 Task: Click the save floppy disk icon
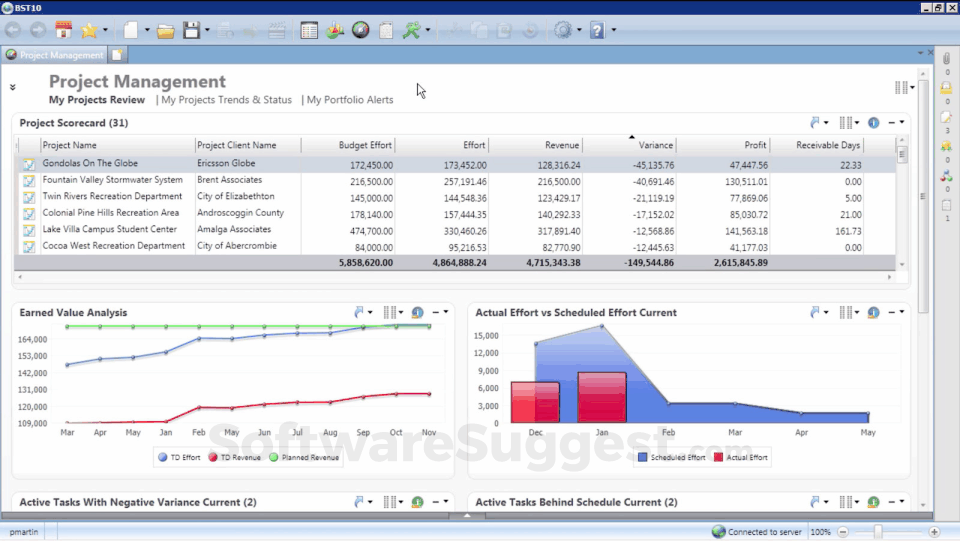tap(191, 30)
